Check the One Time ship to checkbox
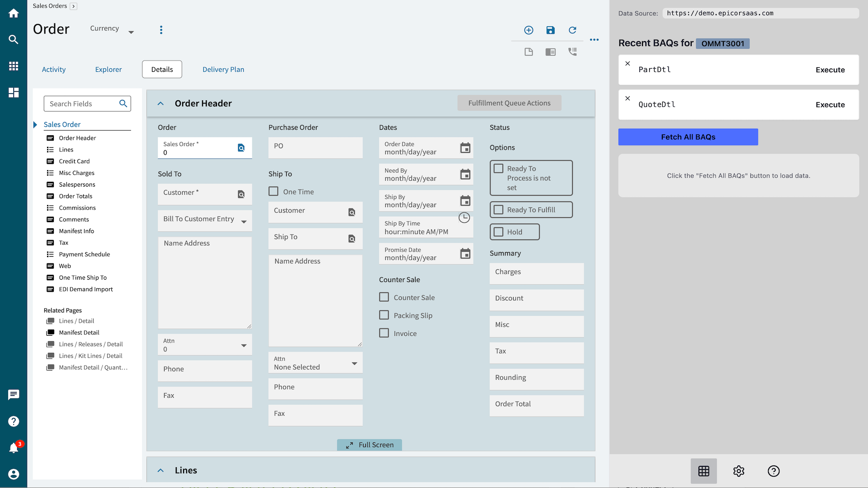The width and height of the screenshot is (868, 488). coord(274,192)
